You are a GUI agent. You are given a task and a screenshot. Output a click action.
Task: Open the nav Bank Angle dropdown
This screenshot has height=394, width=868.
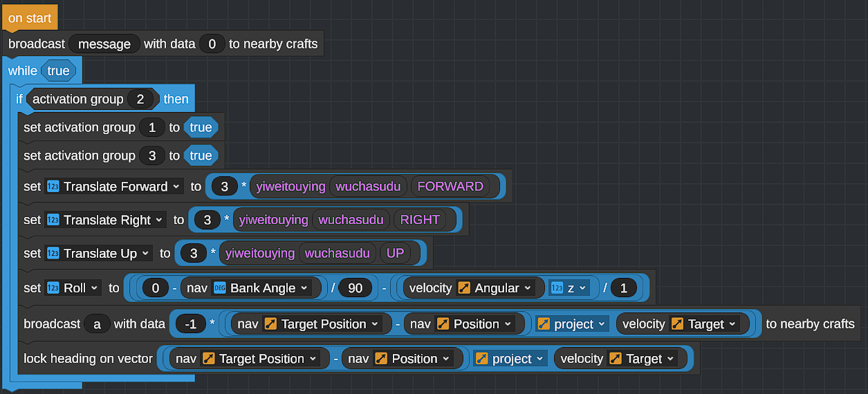point(262,288)
